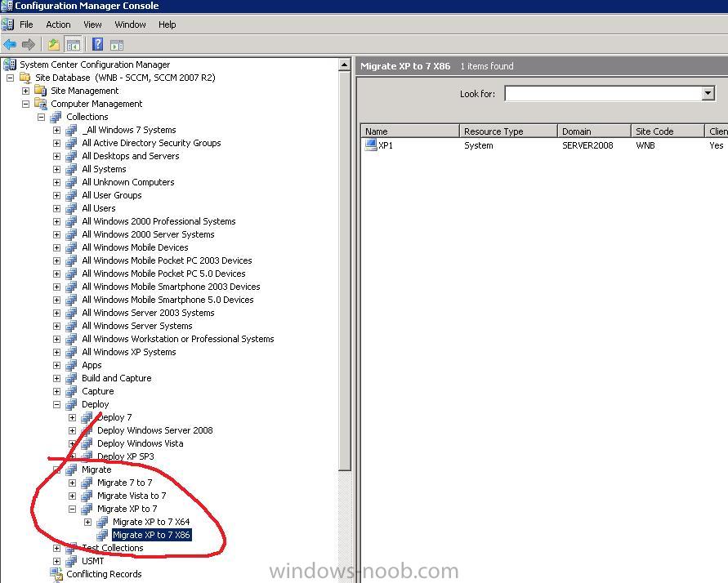This screenshot has width=728, height=583.
Task: Expand the All Windows XP Systems node
Action: click(56, 352)
